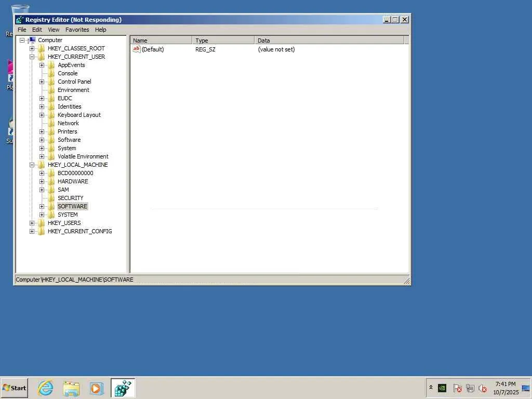Open the Favorites menu
This screenshot has width=532, height=399.
(x=77, y=30)
